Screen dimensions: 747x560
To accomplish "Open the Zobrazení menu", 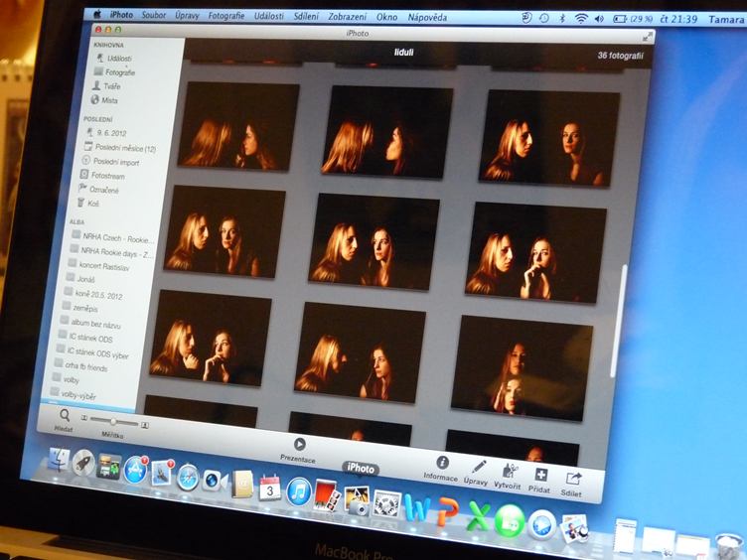I will point(348,17).
